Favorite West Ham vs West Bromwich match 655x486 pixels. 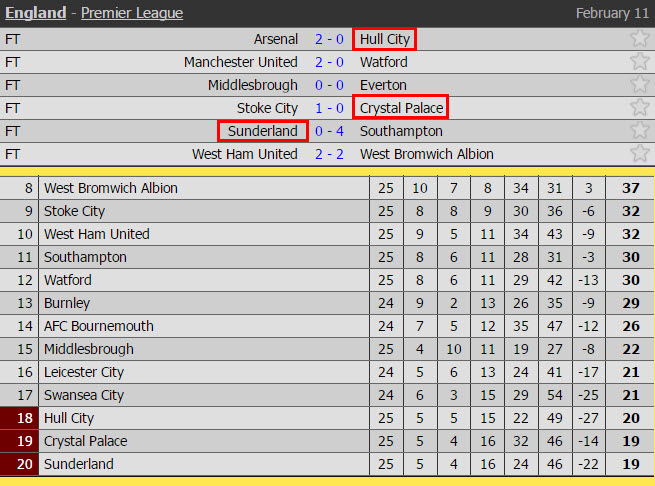click(x=640, y=153)
